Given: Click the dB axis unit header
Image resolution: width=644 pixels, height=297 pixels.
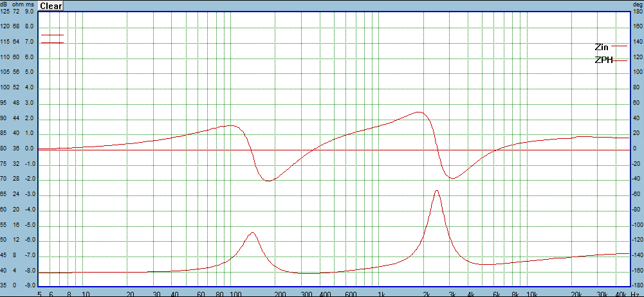Looking at the screenshot, I should pyautogui.click(x=4, y=4).
